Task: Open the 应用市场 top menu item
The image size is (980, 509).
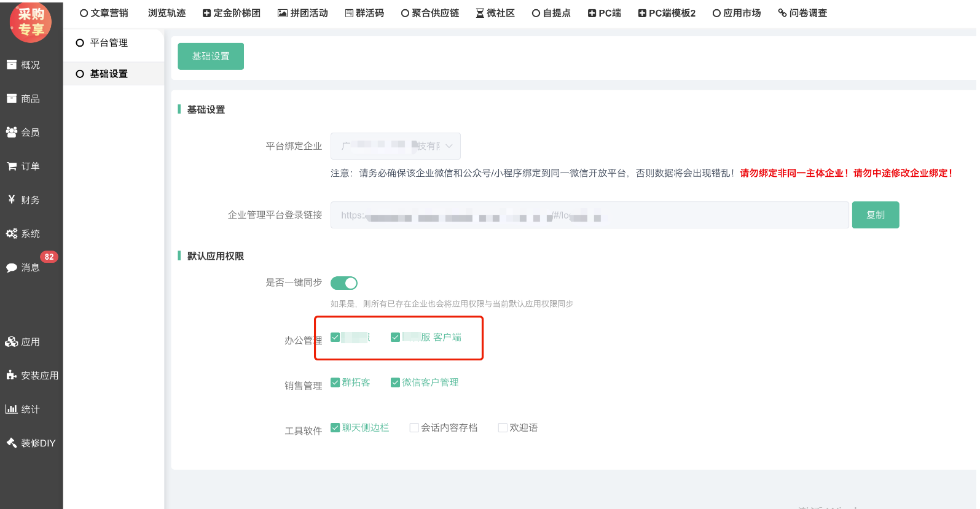Action: 736,13
